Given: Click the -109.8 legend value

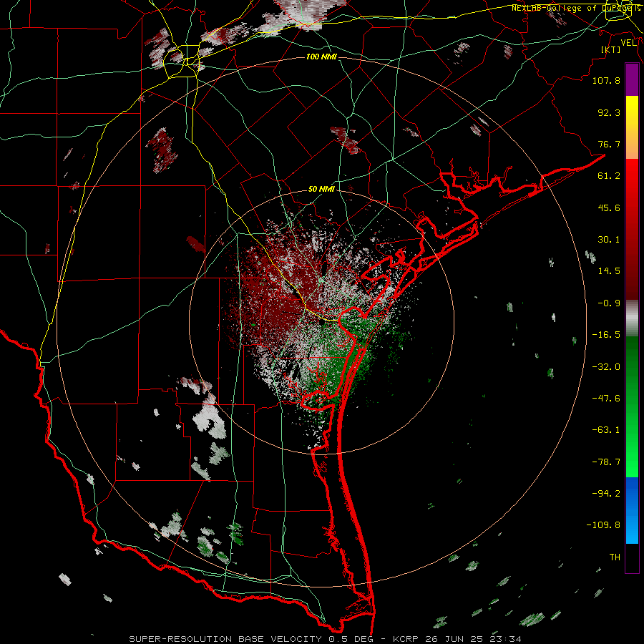Looking at the screenshot, I should pyautogui.click(x=603, y=525).
